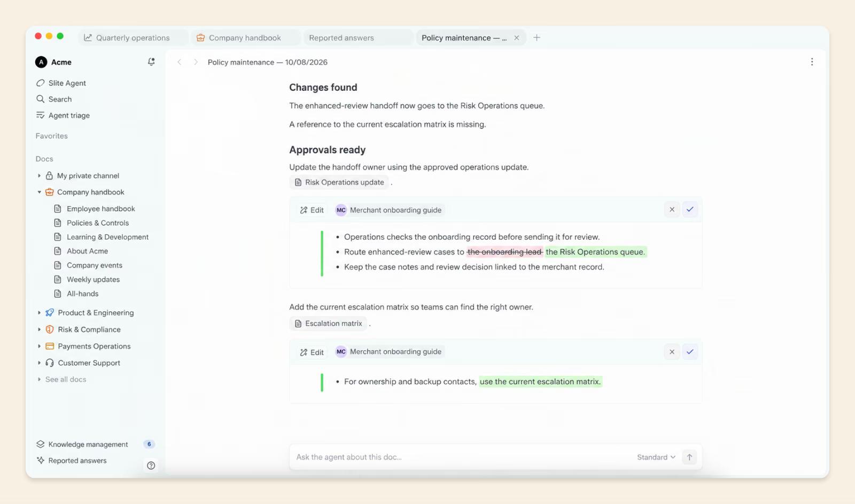The height and width of the screenshot is (504, 855).
Task: Open the Risk Operations update doc chip
Action: (339, 182)
